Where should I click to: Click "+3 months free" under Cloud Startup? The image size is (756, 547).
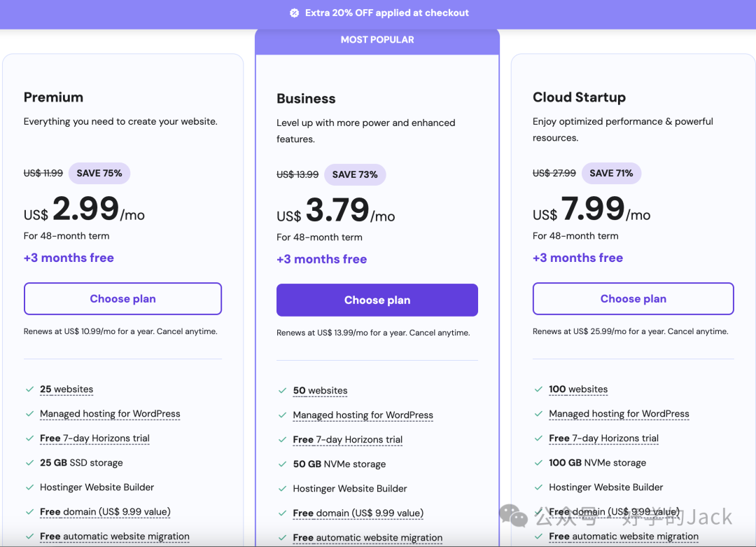(x=577, y=258)
